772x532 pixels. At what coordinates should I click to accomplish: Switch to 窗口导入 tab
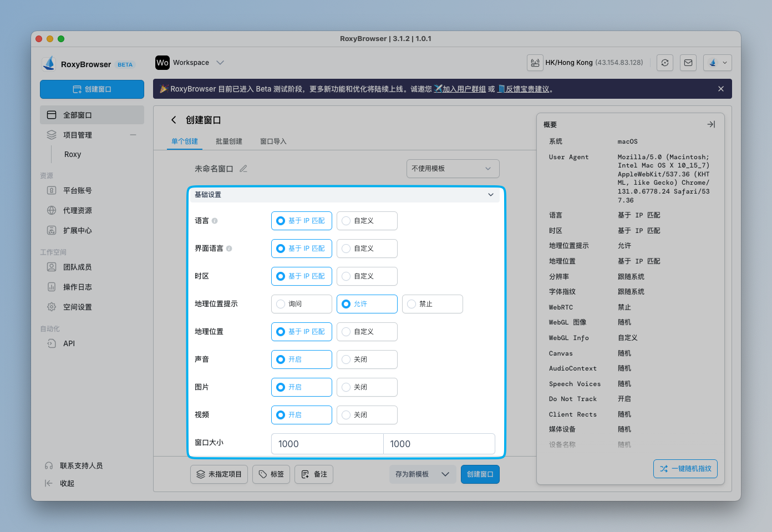click(x=273, y=141)
